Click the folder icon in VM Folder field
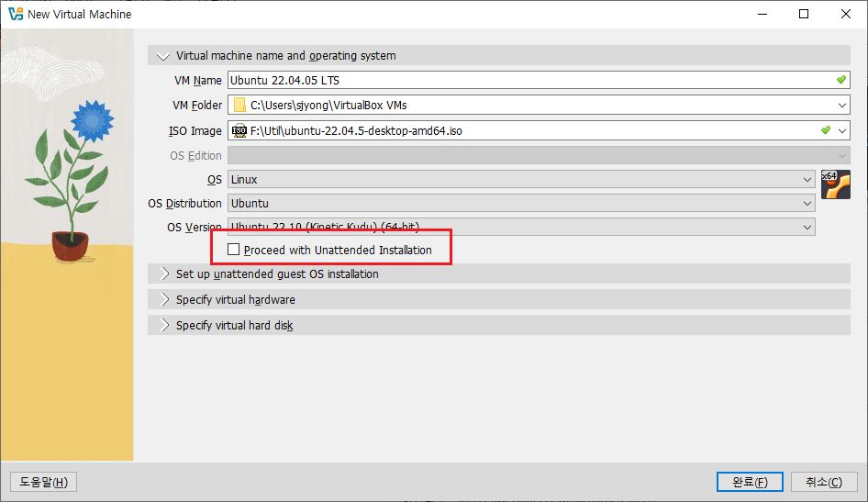868x502 pixels. pos(239,106)
